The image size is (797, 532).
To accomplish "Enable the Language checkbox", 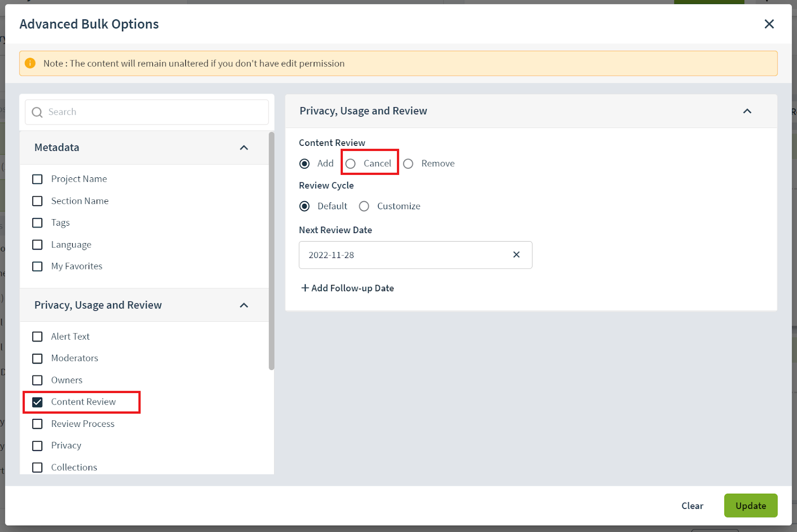I will click(x=37, y=245).
